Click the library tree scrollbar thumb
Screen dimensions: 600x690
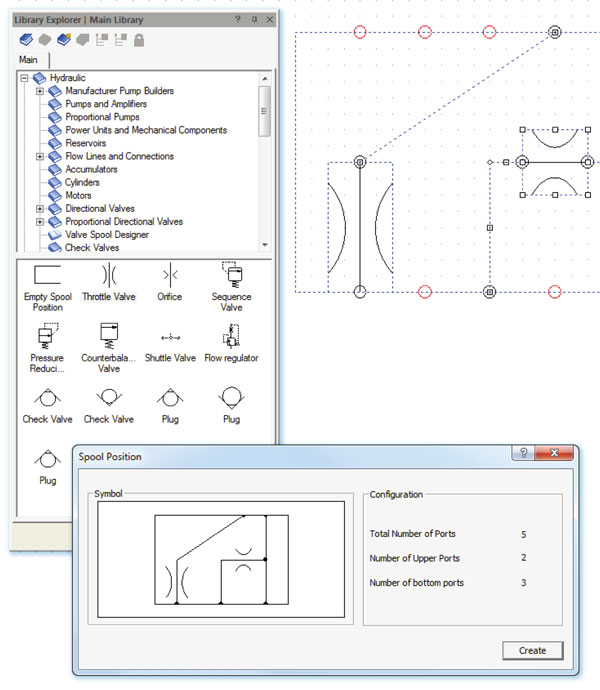[265, 111]
